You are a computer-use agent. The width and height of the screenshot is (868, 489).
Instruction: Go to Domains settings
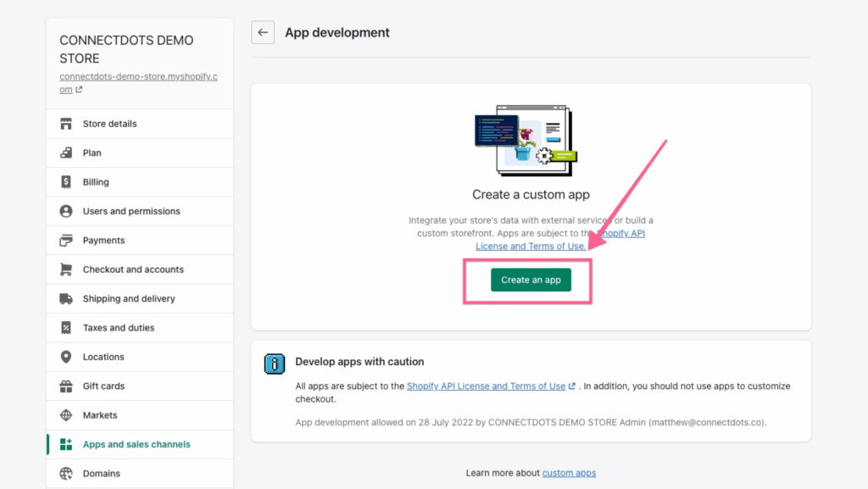pos(101,474)
